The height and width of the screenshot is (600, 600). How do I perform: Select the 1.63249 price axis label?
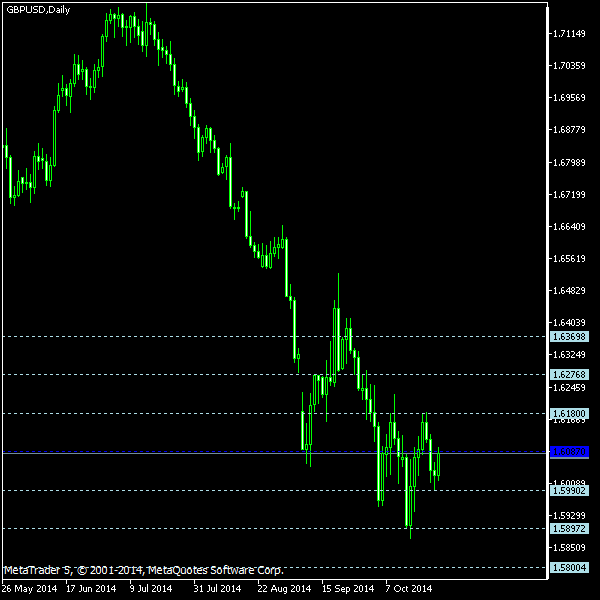pyautogui.click(x=569, y=355)
